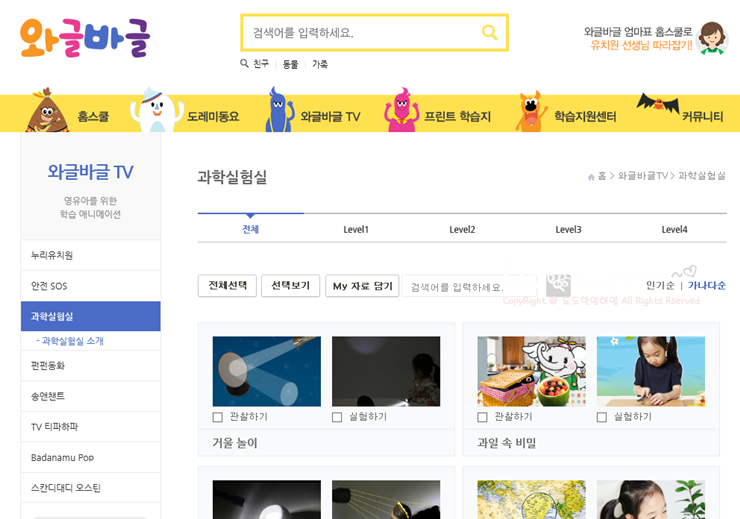Open TV 티파하파 in sidebar
This screenshot has width=740, height=519.
[91, 427]
